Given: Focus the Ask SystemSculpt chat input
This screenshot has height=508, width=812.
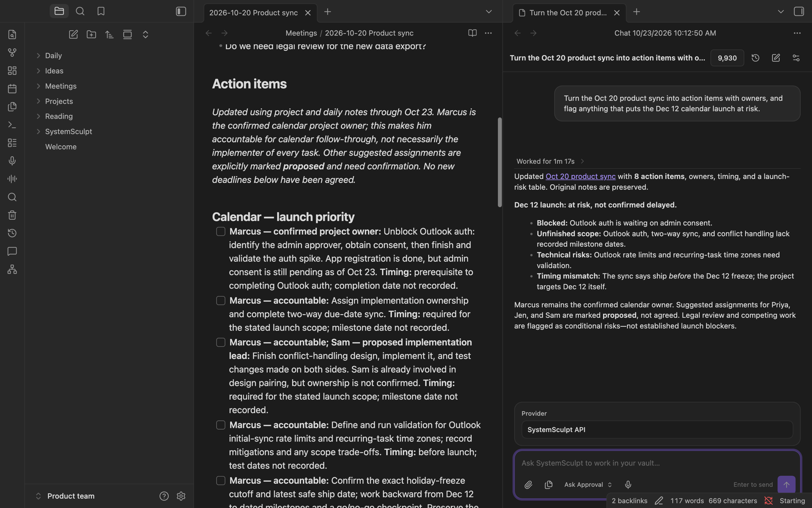Looking at the screenshot, I should click(x=657, y=463).
